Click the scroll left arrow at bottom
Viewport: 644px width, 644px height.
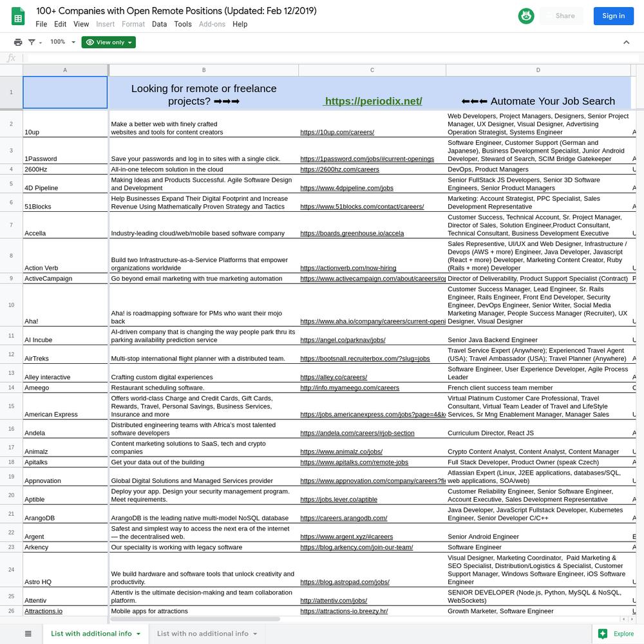624,619
